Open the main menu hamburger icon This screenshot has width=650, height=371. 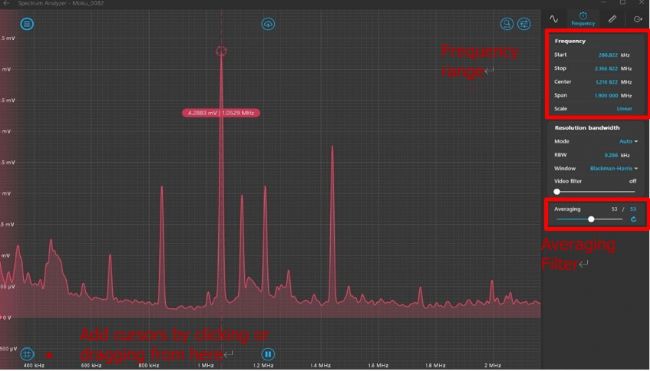point(27,24)
